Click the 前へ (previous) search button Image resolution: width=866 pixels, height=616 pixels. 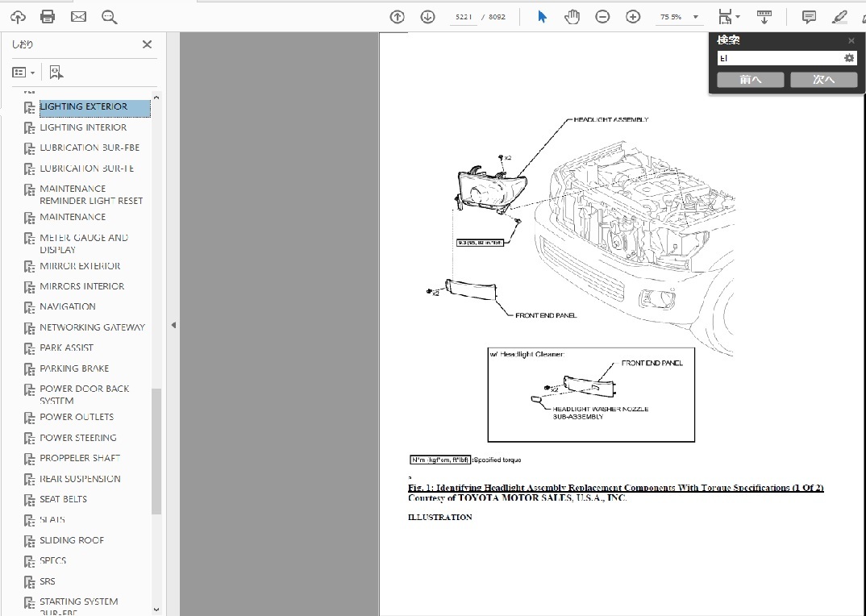tap(750, 79)
